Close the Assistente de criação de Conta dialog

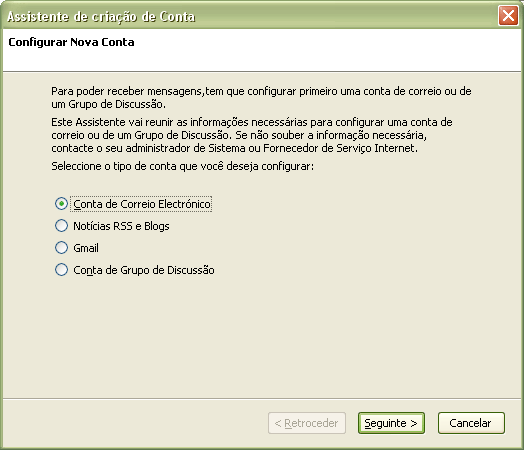coord(508,15)
